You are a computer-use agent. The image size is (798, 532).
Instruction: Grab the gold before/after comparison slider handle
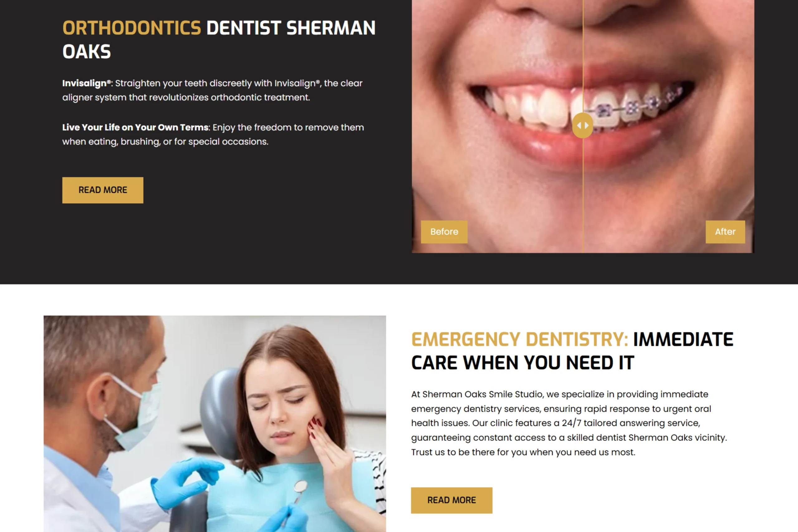click(583, 126)
